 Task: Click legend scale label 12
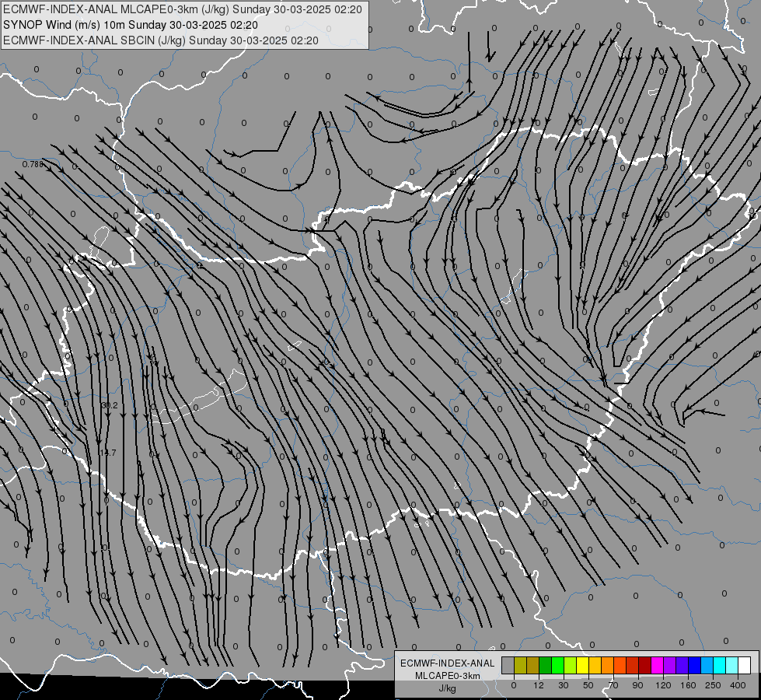(539, 685)
